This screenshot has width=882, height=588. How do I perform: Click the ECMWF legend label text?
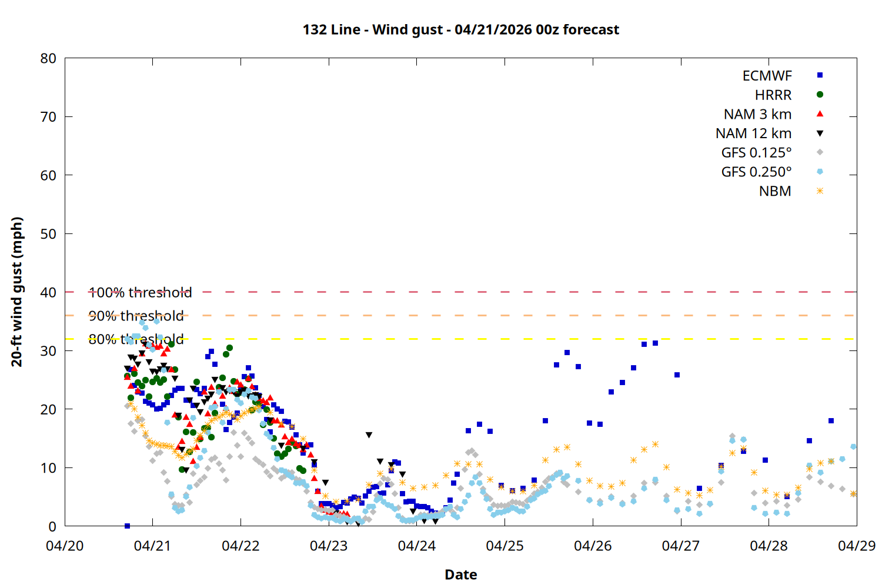click(767, 76)
